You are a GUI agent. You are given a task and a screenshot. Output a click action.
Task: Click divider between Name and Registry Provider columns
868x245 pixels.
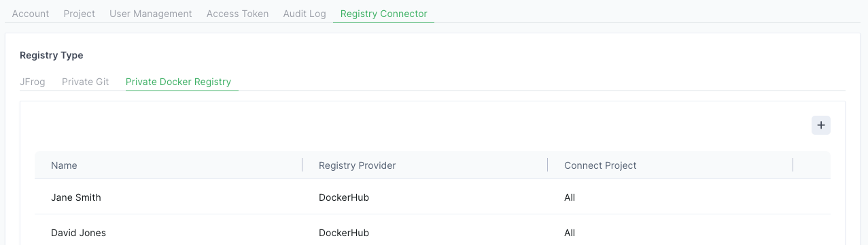pos(302,165)
